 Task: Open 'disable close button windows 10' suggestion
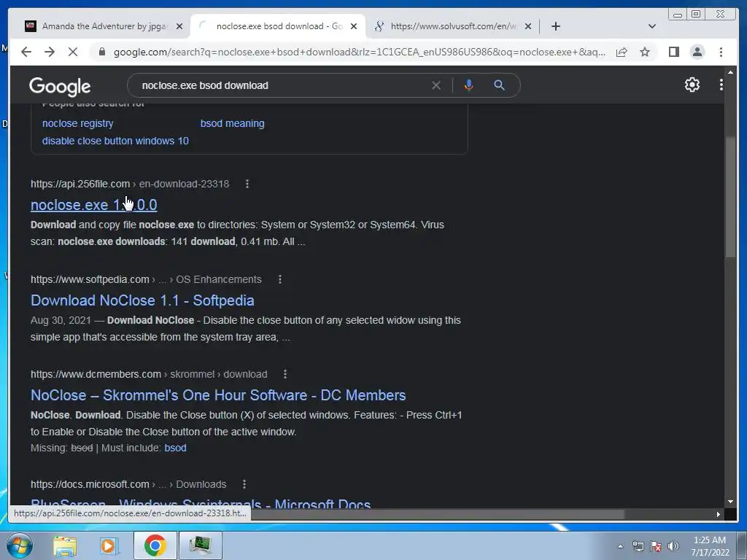tap(115, 141)
